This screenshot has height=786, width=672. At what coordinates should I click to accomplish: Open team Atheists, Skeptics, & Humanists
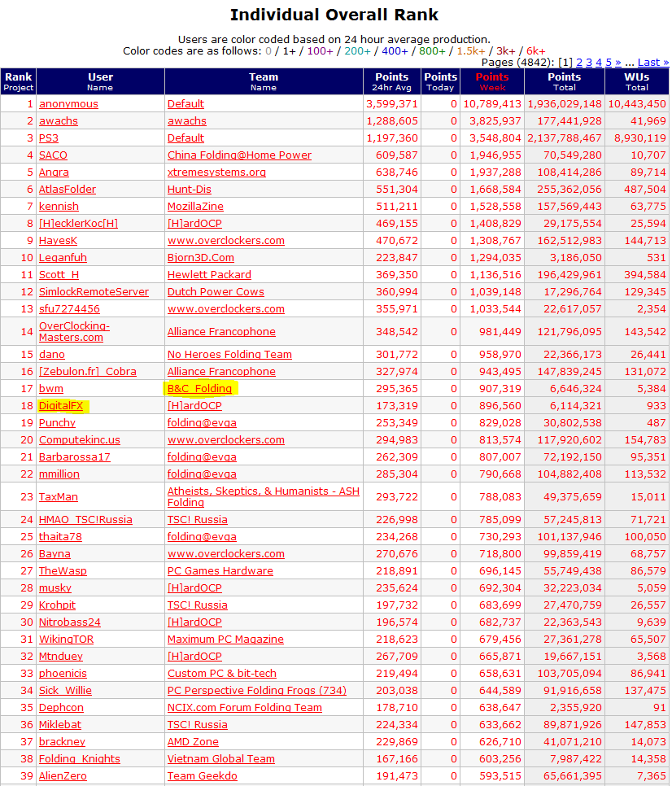264,497
